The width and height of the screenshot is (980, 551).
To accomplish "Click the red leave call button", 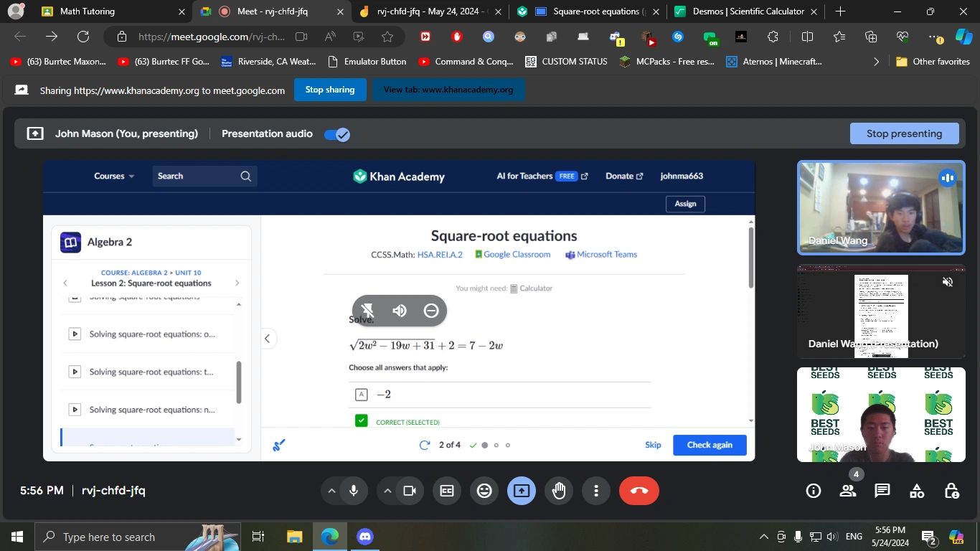I will [639, 491].
